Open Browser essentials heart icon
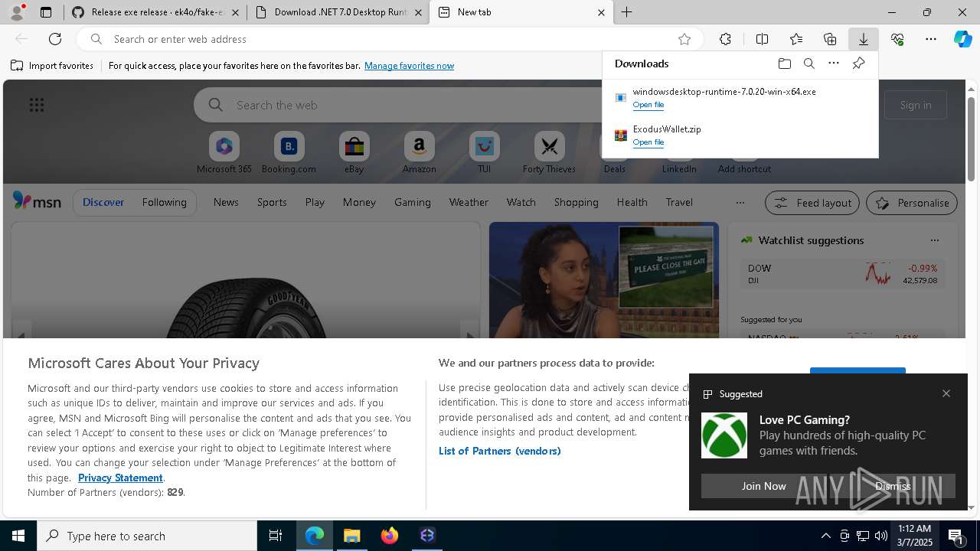This screenshot has height=551, width=980. pos(897,39)
